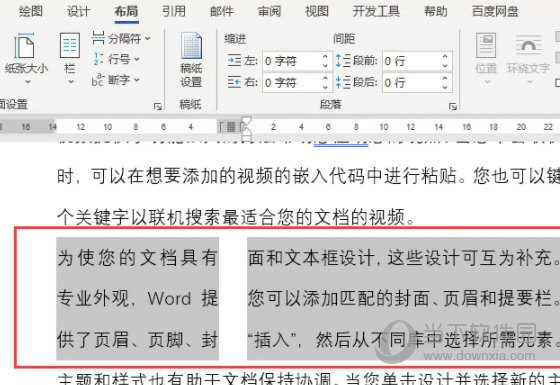Decrease 段前 spacing with down arrow
This screenshot has height=385, width=560.
pyautogui.click(x=445, y=66)
